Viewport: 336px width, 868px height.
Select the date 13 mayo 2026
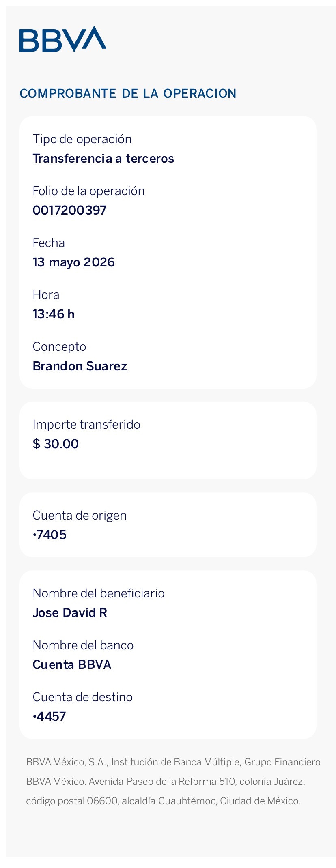pyautogui.click(x=74, y=262)
